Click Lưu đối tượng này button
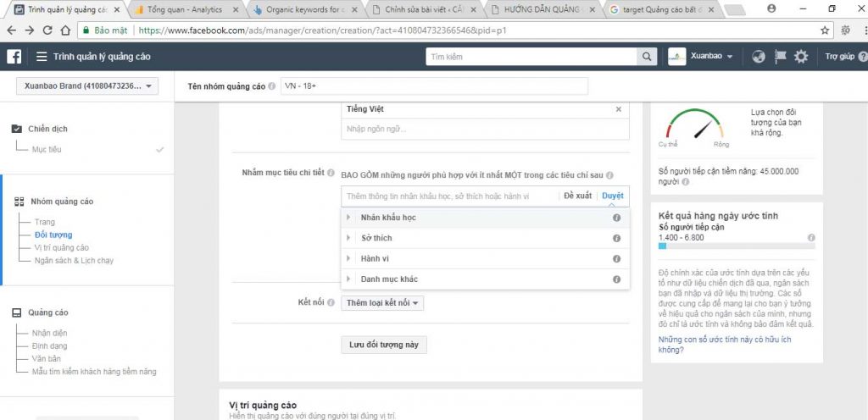This screenshot has height=420, width=868. point(384,345)
